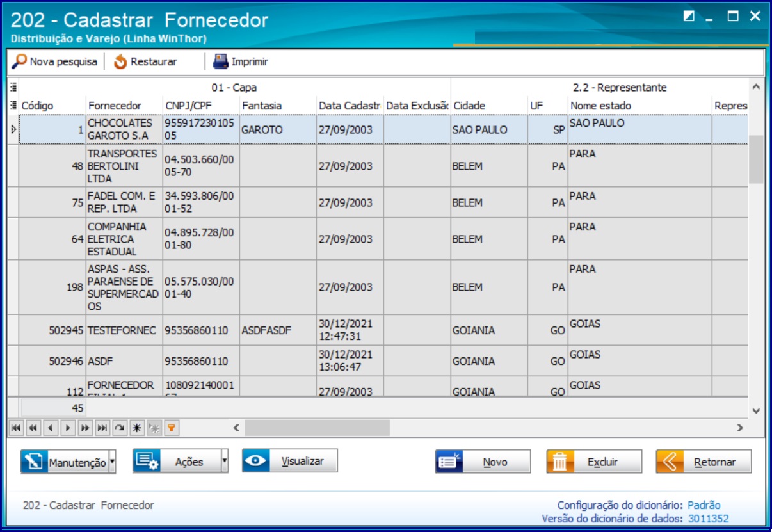The width and height of the screenshot is (772, 532).
Task: Click the code 502946 cell
Action: pos(53,361)
